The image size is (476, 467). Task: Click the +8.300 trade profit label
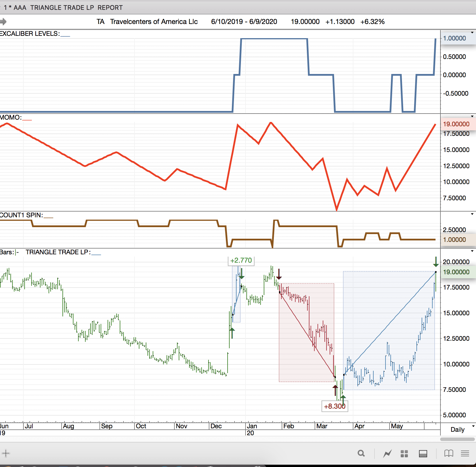pos(335,406)
